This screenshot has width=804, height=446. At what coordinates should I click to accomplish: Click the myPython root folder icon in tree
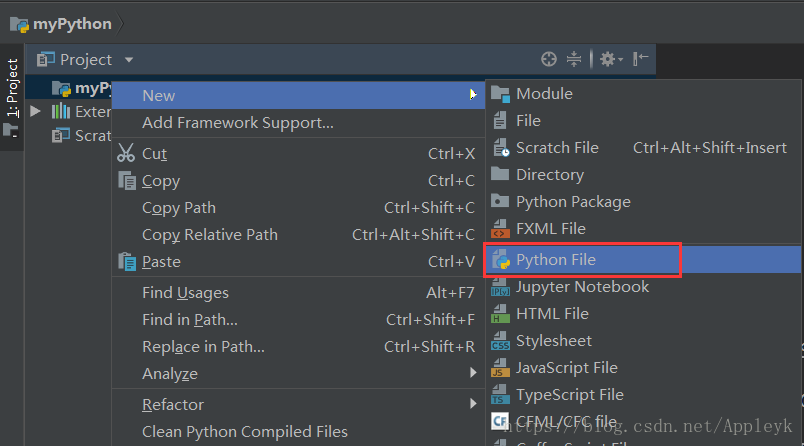click(x=61, y=89)
